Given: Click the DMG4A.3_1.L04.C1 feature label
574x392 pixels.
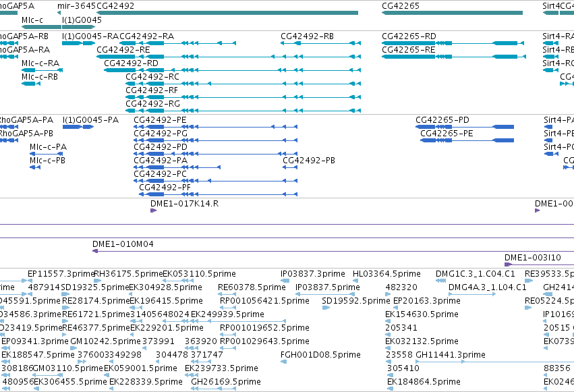Looking at the screenshot, I should point(487,287).
